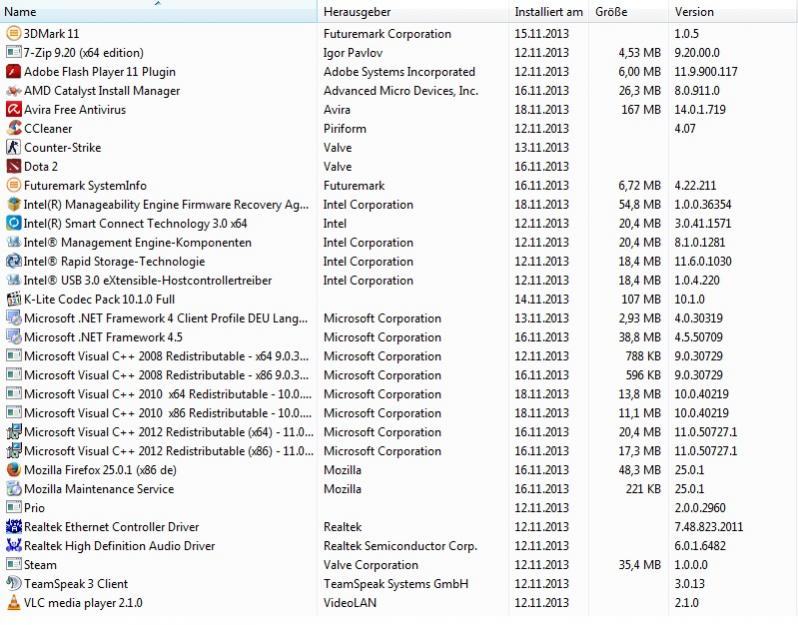Click the 7-Zip 9.20 program icon

click(x=14, y=52)
